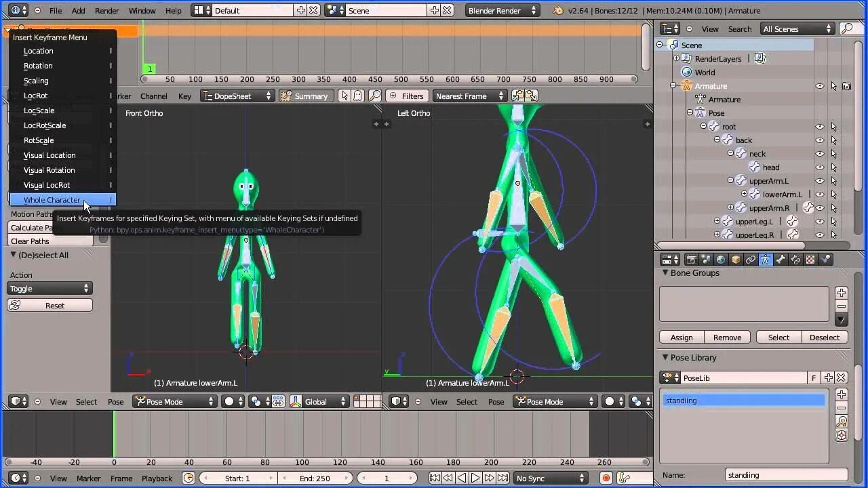Click the outliner search magnifier icon
The height and width of the screenshot is (488, 868).
click(x=846, y=28)
